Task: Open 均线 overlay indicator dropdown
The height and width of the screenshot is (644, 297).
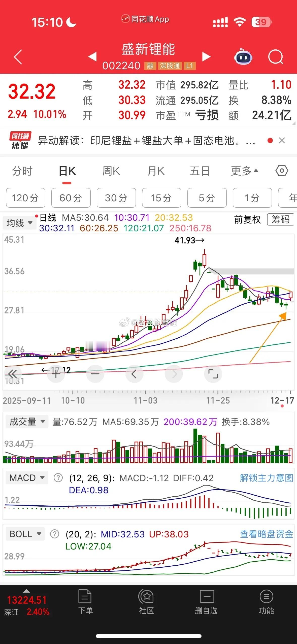Action: [x=19, y=223]
